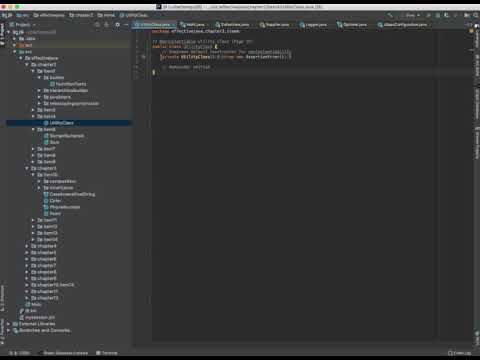480x360 pixels.
Task: Expand the inheritance package
Action: (x=39, y=188)
